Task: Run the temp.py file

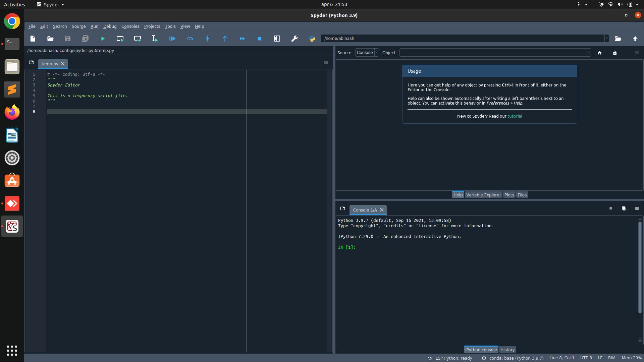Action: click(103, 39)
